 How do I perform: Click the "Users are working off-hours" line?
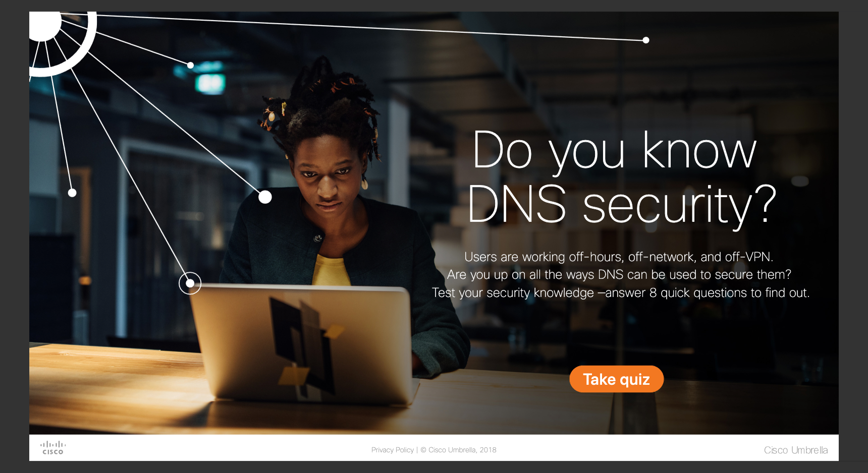click(619, 257)
